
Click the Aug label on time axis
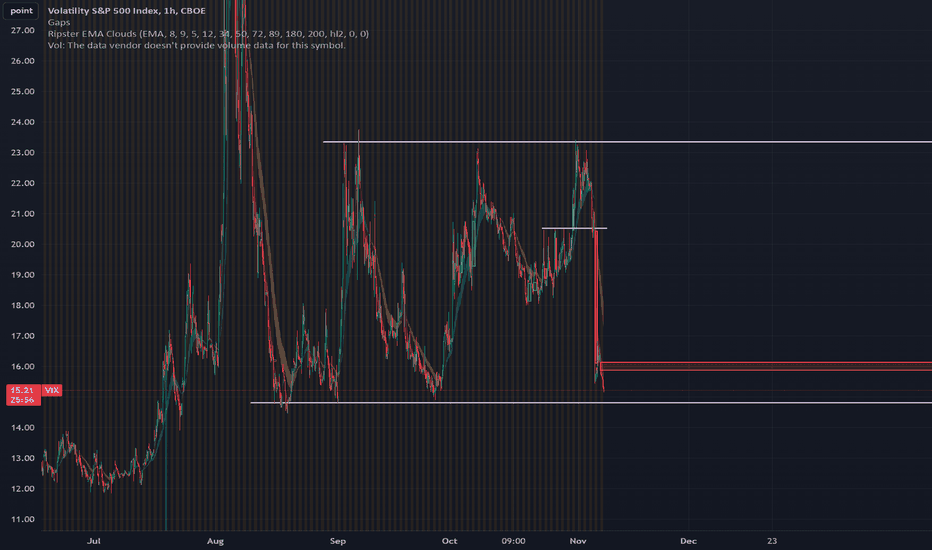[x=215, y=541]
